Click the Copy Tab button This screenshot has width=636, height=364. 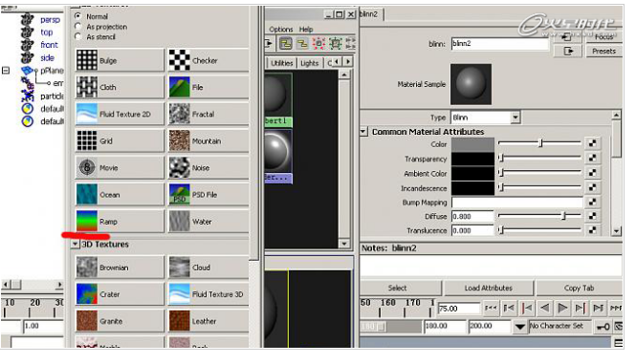[x=579, y=288]
